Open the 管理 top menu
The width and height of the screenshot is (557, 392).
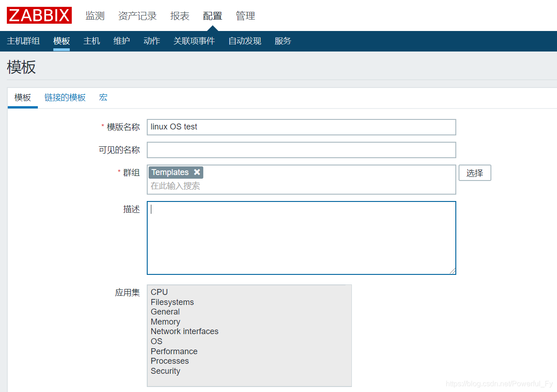click(x=245, y=16)
